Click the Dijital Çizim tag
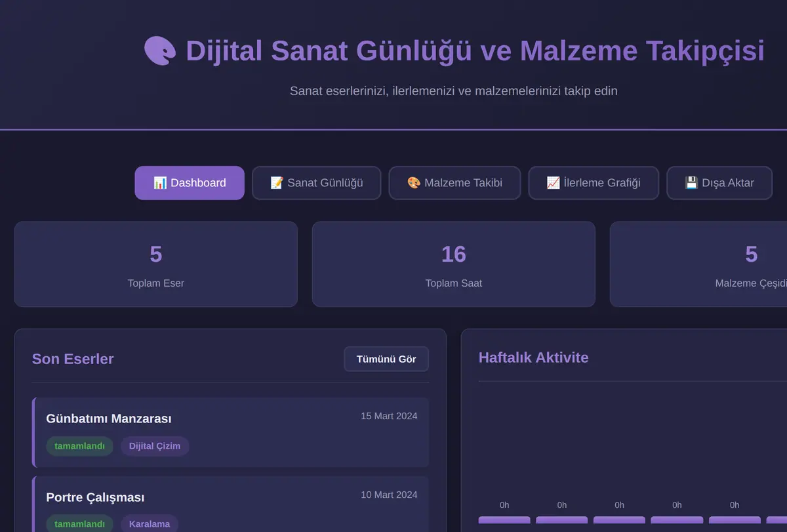The image size is (787, 532). [155, 446]
